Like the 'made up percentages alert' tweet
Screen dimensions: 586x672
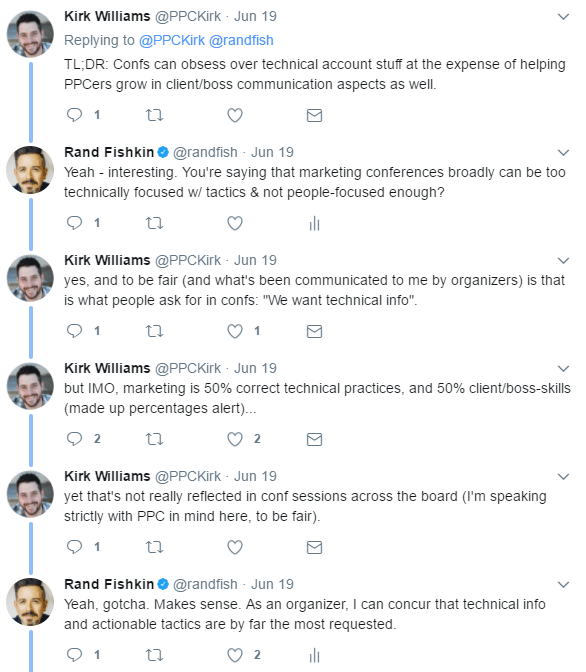235,439
